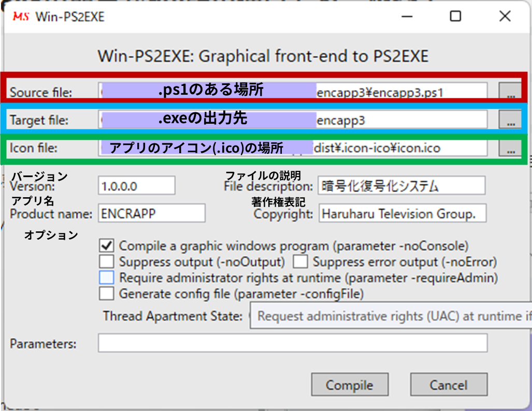Uncheck Compile a graphic windows program

tap(107, 245)
